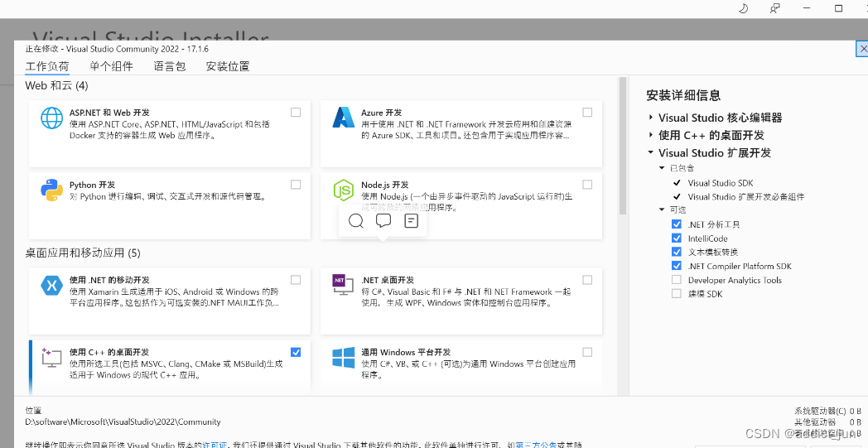
Task: Check the .NET 桌面开发 checkbox
Action: pyautogui.click(x=587, y=280)
